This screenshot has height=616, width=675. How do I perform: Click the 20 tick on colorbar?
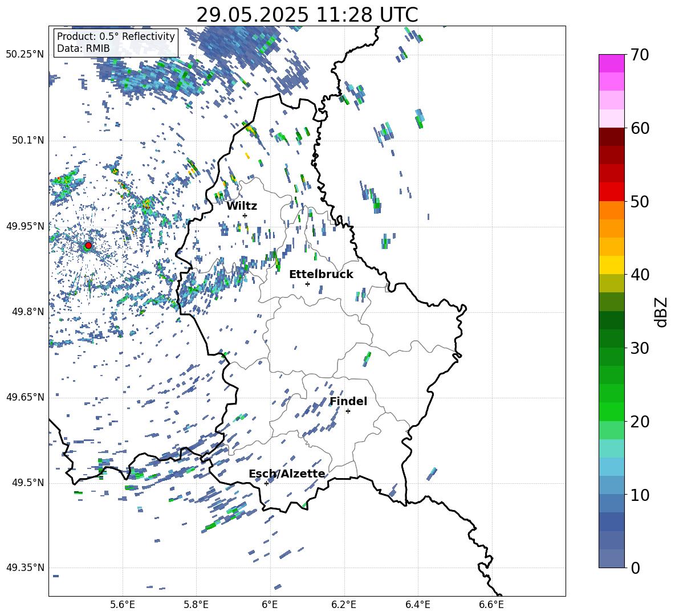click(640, 421)
